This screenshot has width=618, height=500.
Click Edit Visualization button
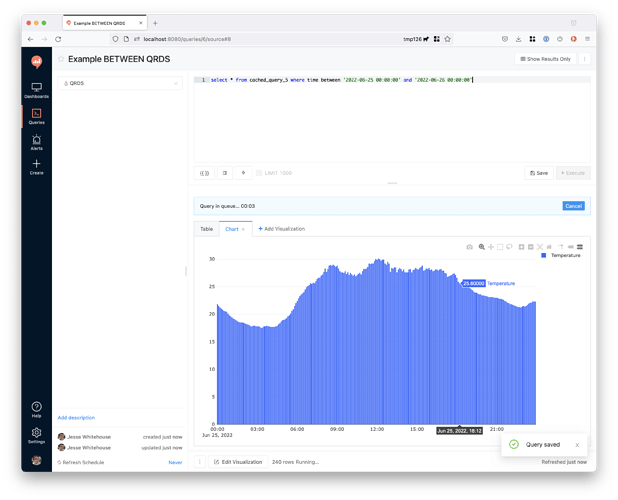[238, 462]
